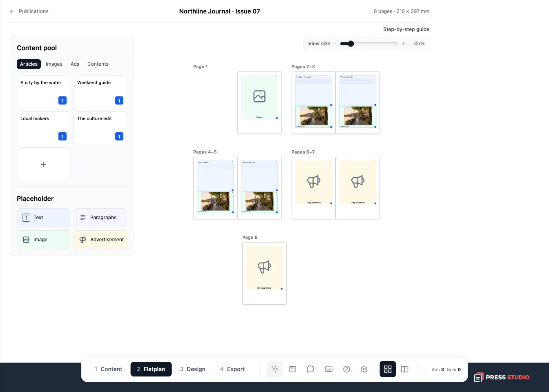Open the comments speech bubble
Image resolution: width=549 pixels, height=392 pixels.
[x=310, y=369]
